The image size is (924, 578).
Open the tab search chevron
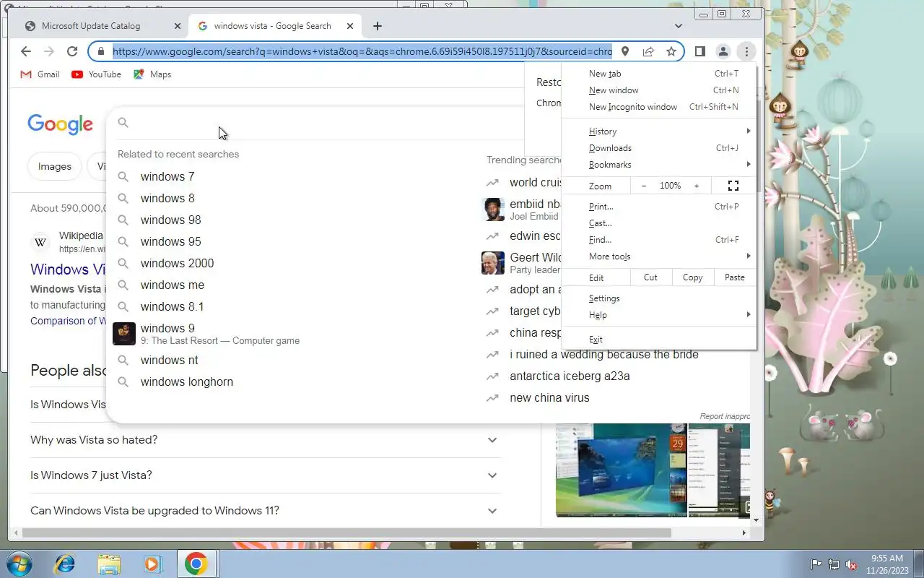tap(679, 26)
